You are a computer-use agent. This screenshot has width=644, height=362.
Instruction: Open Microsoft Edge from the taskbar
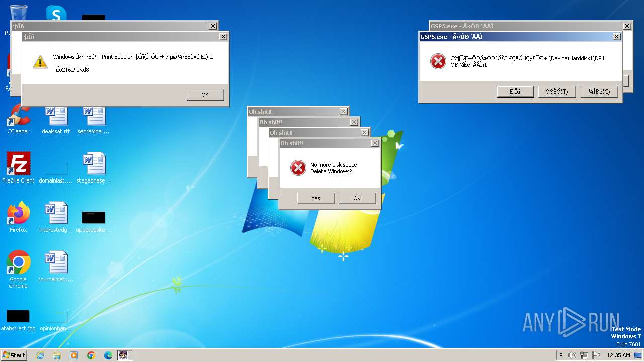point(108,355)
